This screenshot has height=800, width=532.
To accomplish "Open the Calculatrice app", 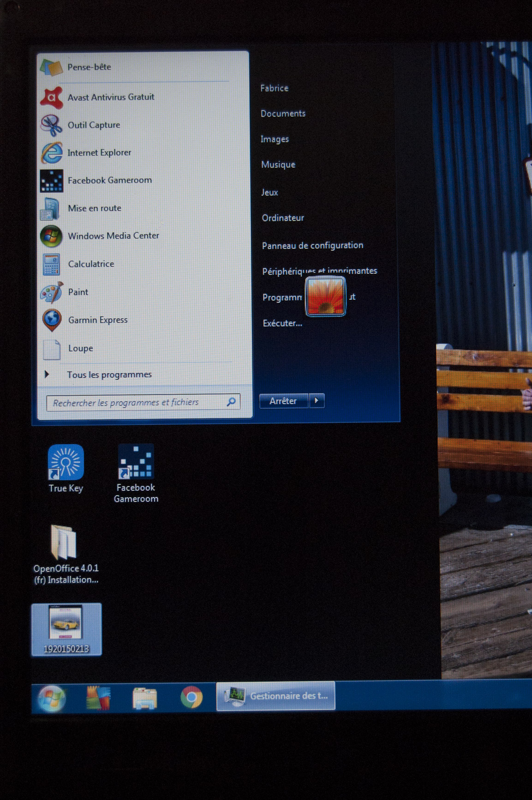I will [x=91, y=264].
